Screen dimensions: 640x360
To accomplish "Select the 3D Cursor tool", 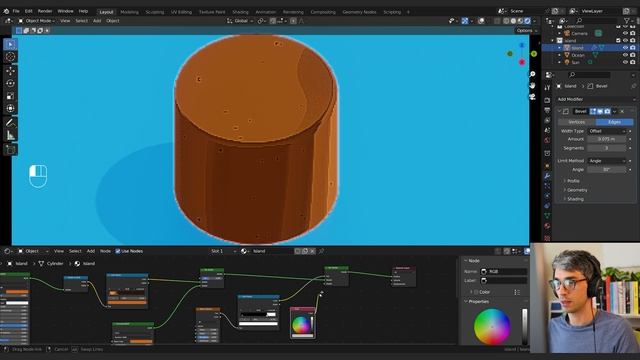I will click(x=10, y=57).
